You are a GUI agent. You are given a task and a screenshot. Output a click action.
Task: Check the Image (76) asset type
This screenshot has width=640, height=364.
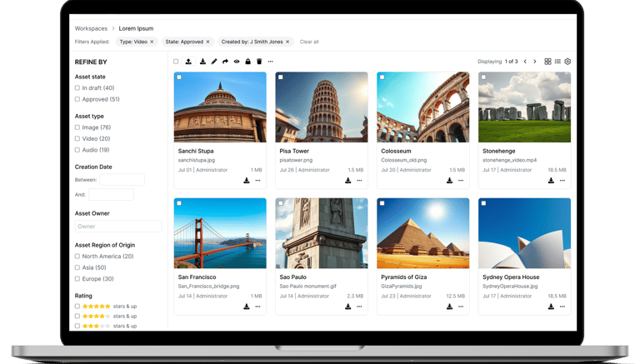click(x=77, y=127)
